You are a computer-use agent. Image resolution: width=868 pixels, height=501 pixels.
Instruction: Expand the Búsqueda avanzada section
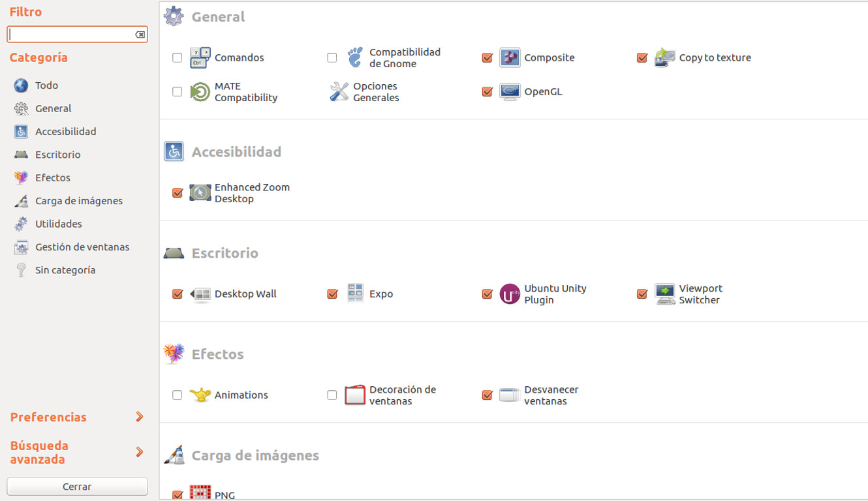click(x=139, y=451)
